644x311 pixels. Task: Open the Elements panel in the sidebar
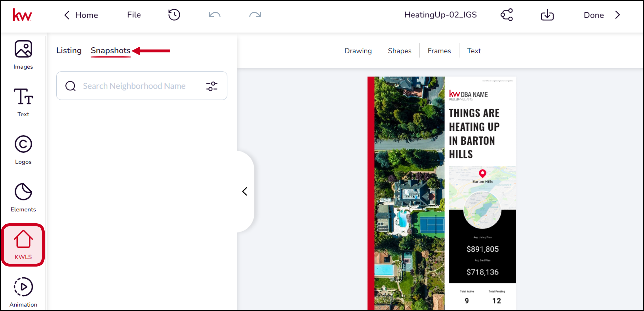(23, 198)
